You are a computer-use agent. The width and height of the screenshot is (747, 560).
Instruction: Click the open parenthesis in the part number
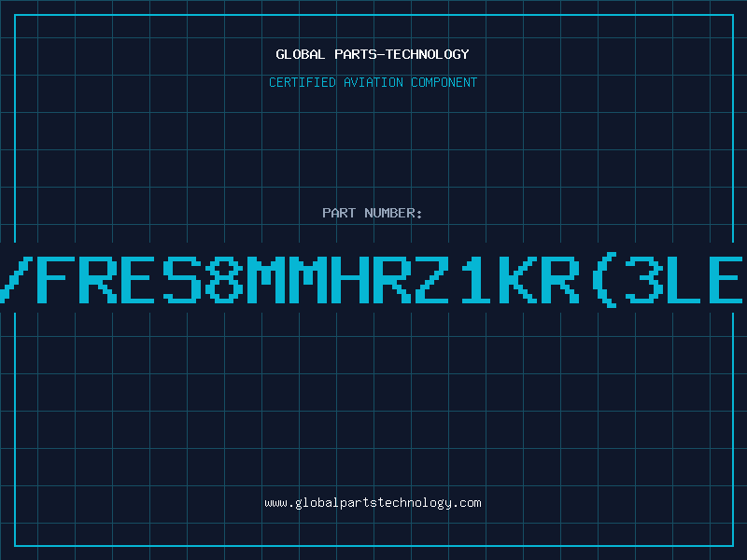pyautogui.click(x=604, y=280)
